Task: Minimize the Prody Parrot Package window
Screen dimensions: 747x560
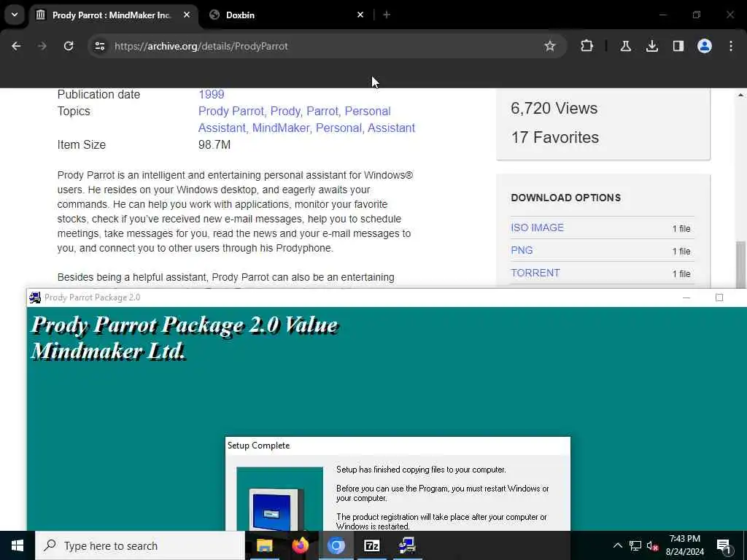Action: (x=686, y=297)
